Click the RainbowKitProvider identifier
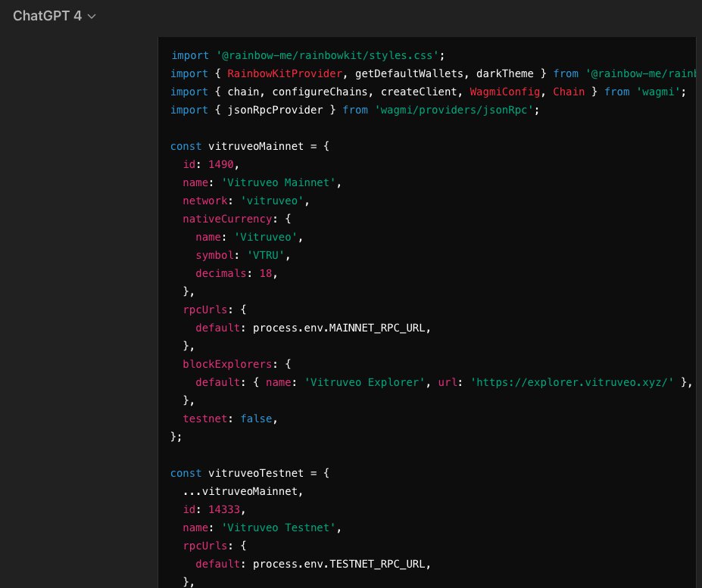 (285, 73)
